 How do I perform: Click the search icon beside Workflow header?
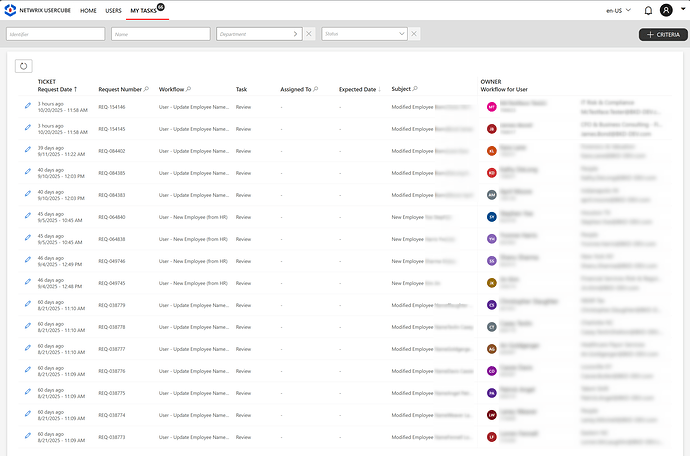coord(189,90)
